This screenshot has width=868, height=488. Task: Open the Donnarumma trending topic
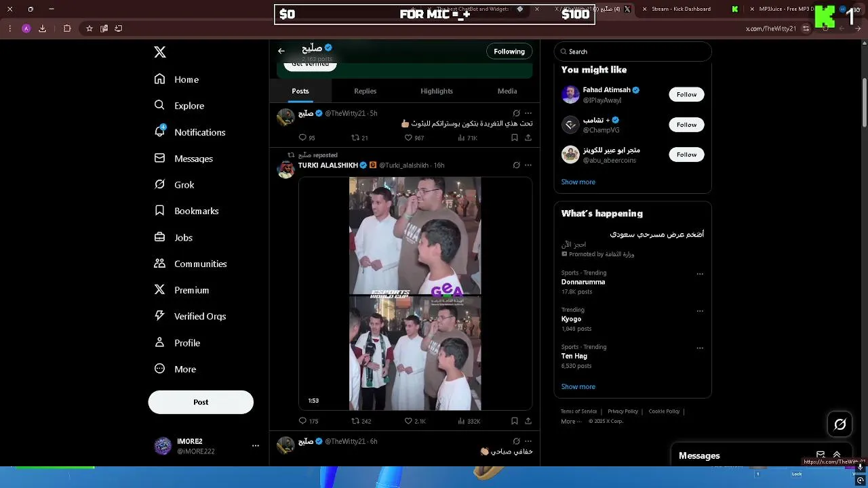583,282
